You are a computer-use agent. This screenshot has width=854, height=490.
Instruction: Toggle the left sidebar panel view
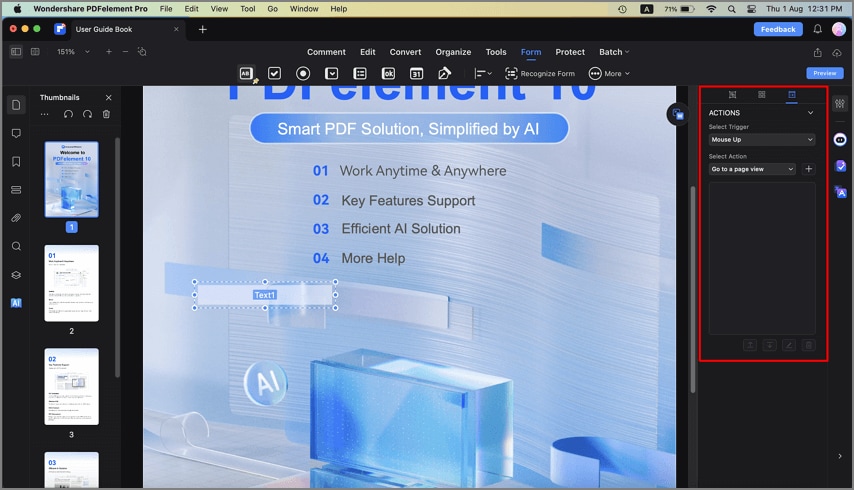pyautogui.click(x=16, y=52)
